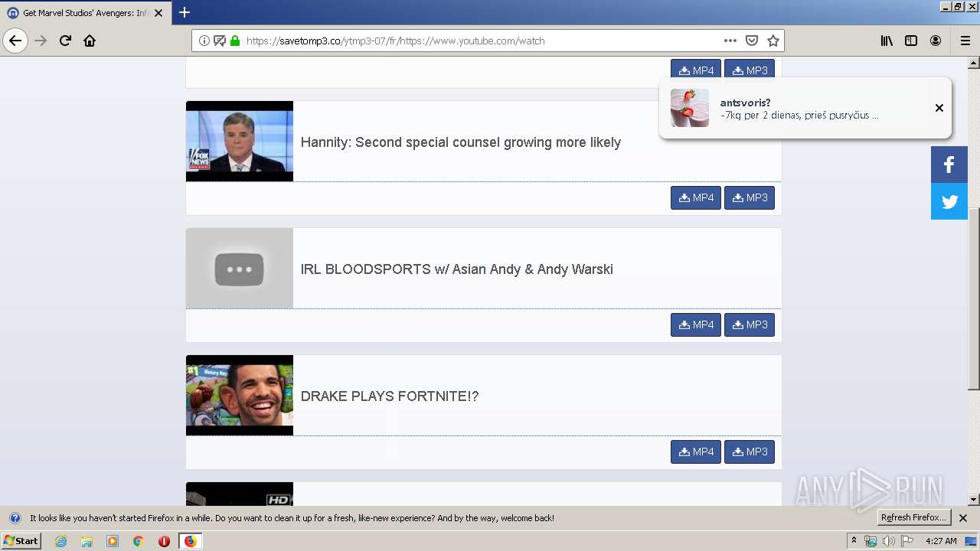980x551 pixels.
Task: Click the green padlock security icon
Action: pos(235,41)
